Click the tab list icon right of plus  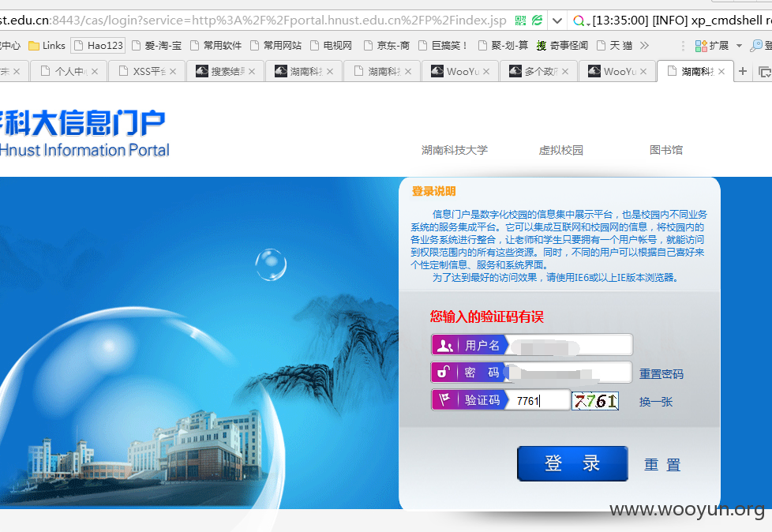(x=764, y=73)
